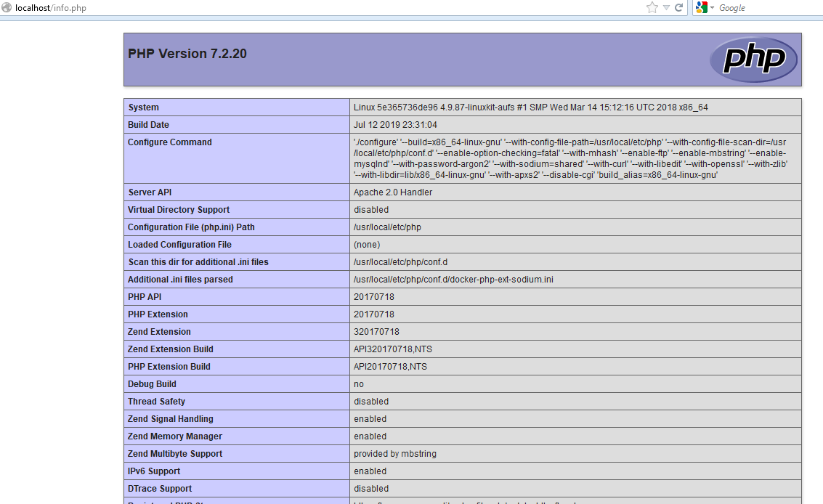The height and width of the screenshot is (504, 823).
Task: Click into the Google search field
Action: tap(769, 8)
